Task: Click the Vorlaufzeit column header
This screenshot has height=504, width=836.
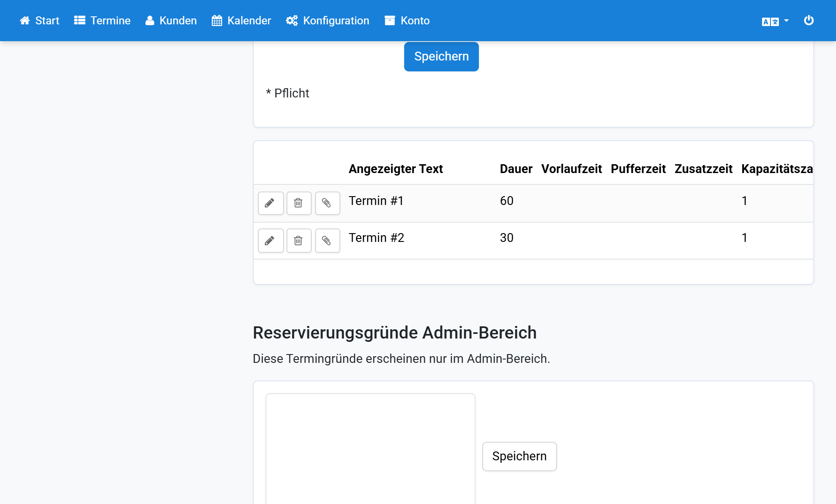Action: [571, 169]
